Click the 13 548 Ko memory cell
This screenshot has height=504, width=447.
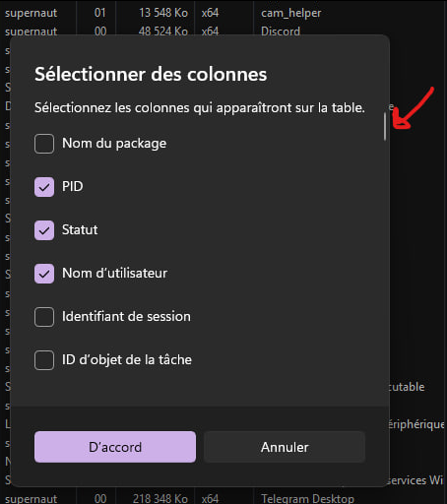[163, 13]
